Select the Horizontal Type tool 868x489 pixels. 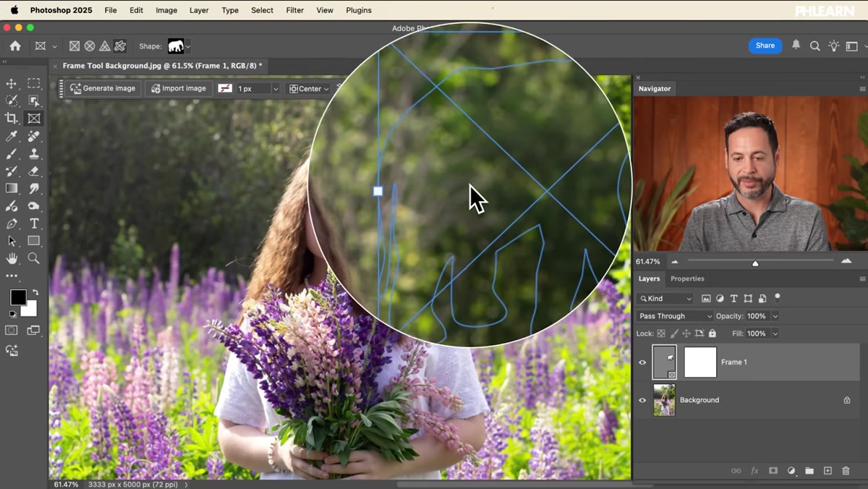point(34,224)
